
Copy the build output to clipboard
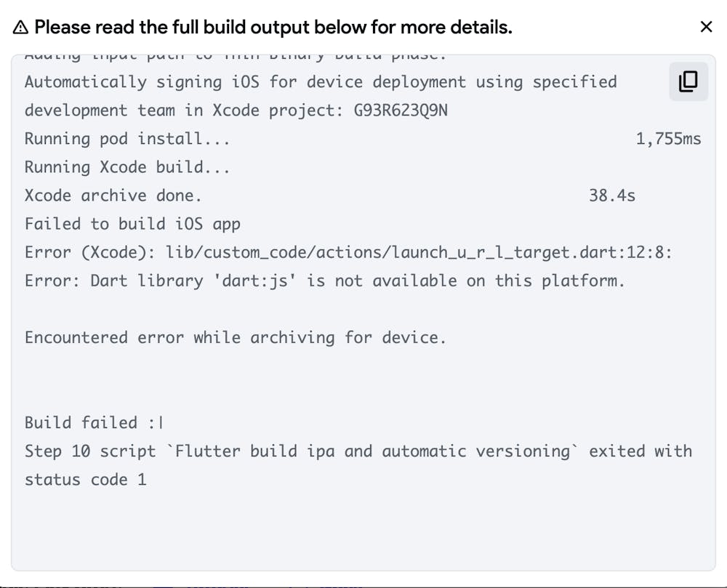688,81
